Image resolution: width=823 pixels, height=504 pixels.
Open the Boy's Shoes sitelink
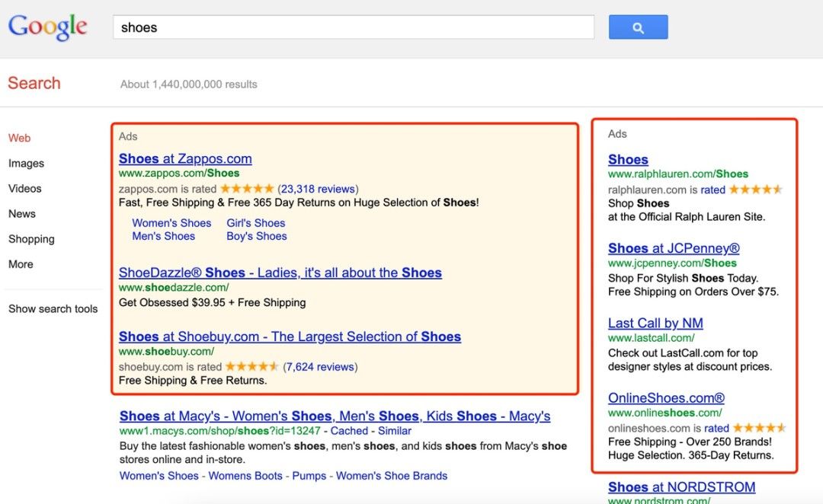(257, 236)
